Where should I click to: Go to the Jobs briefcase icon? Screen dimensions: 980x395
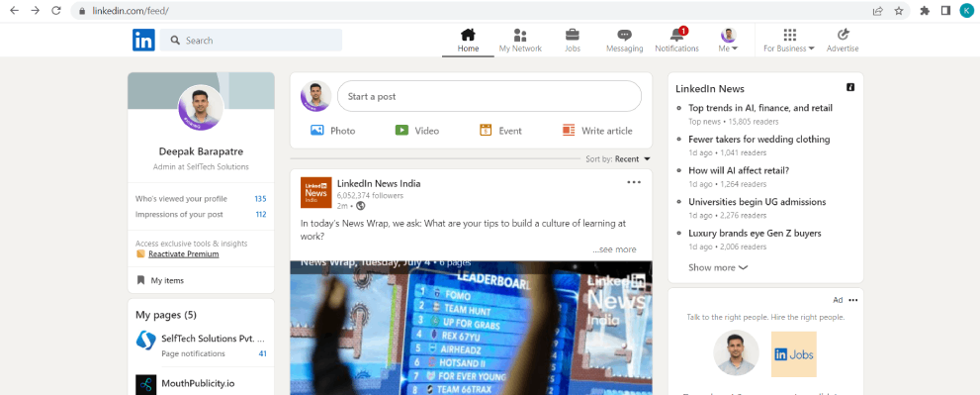click(x=572, y=35)
